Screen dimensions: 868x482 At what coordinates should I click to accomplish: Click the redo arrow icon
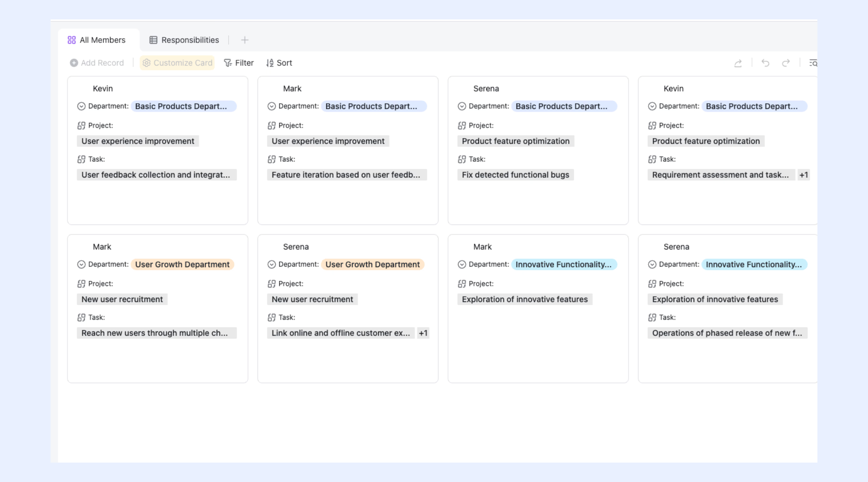click(x=786, y=63)
